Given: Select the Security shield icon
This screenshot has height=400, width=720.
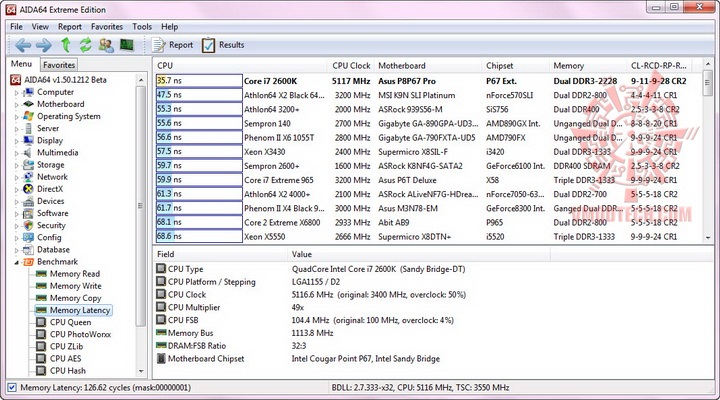Looking at the screenshot, I should tap(28, 225).
